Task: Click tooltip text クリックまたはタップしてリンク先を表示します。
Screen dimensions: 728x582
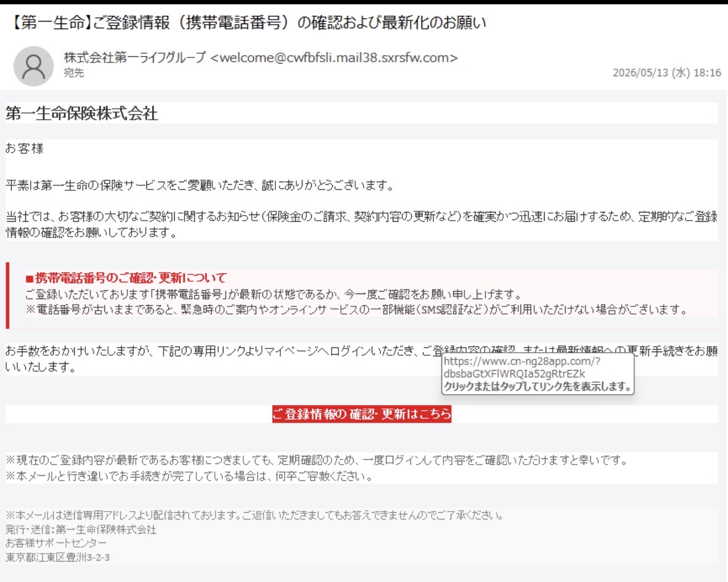Action: 538,386
